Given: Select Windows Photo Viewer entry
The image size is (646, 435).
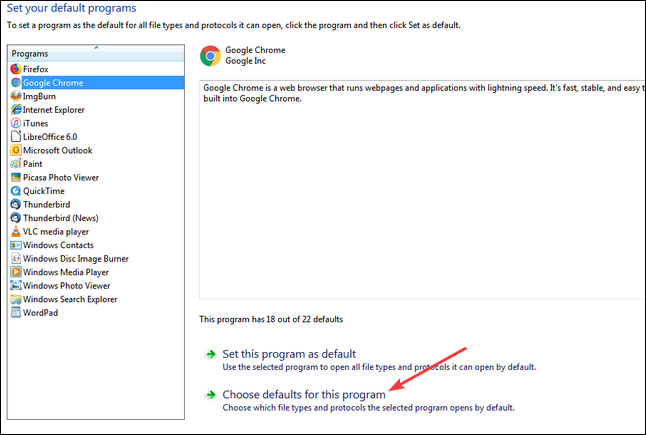Looking at the screenshot, I should (66, 285).
